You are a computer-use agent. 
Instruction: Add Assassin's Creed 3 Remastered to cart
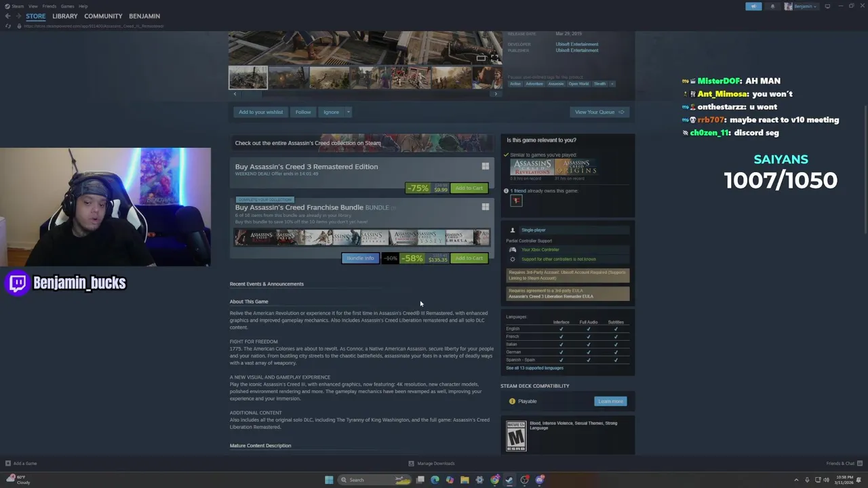pyautogui.click(x=469, y=188)
